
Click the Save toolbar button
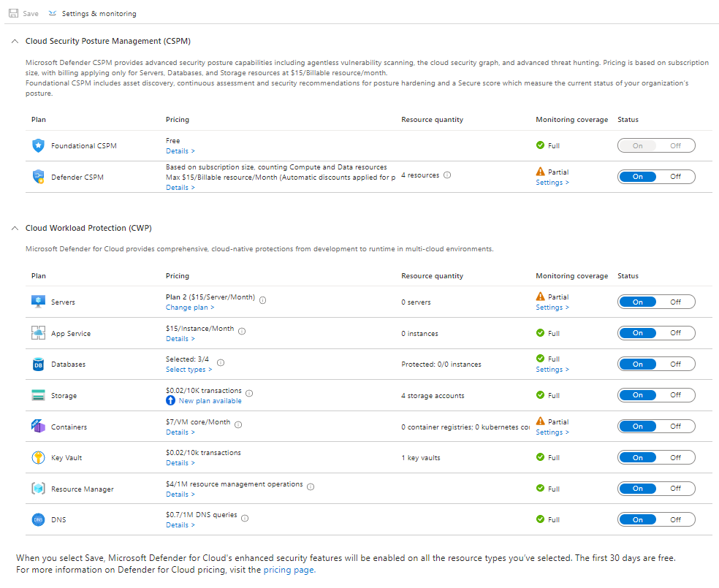pos(23,14)
